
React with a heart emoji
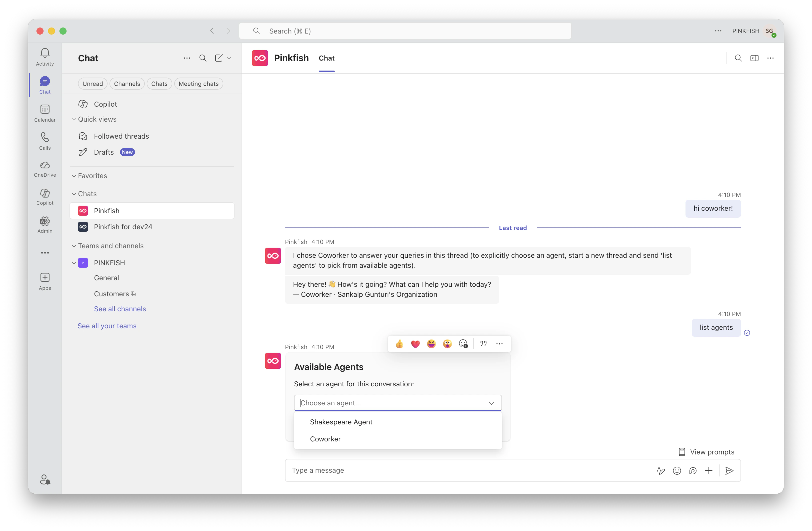415,344
